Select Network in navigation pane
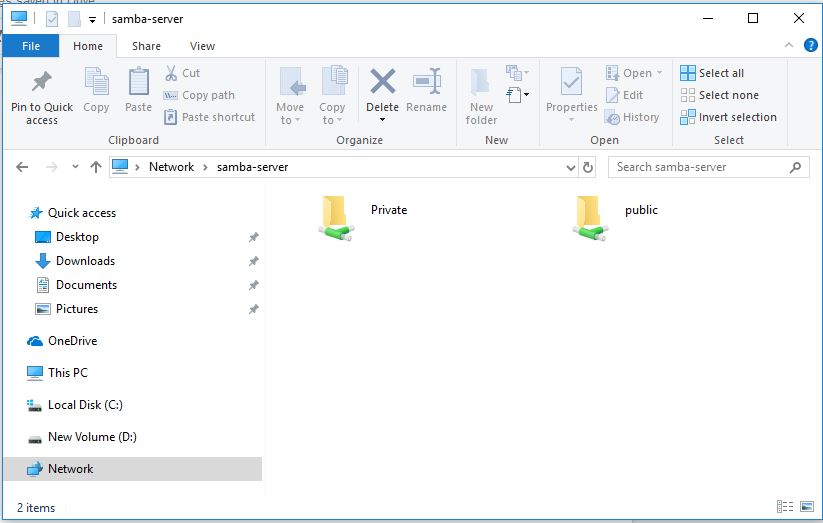Screen dimensions: 823x523 [133, 469]
